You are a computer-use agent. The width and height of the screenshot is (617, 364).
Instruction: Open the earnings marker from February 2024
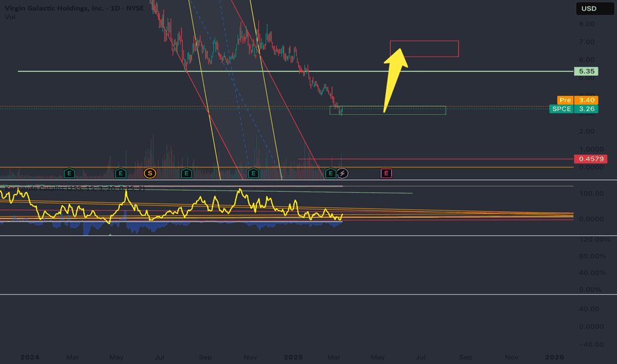[x=70, y=173]
